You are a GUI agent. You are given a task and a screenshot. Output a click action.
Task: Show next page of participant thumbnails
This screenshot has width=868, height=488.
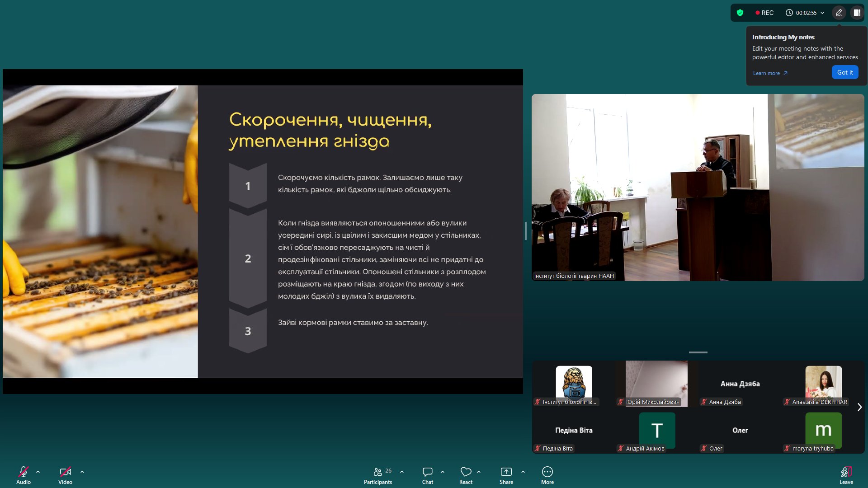pos(859,407)
